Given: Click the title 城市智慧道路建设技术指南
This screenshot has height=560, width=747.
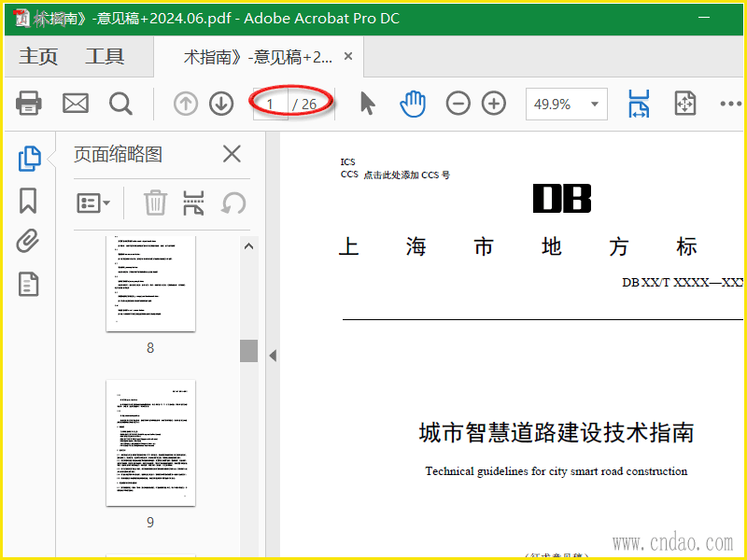Looking at the screenshot, I should pyautogui.click(x=557, y=432).
